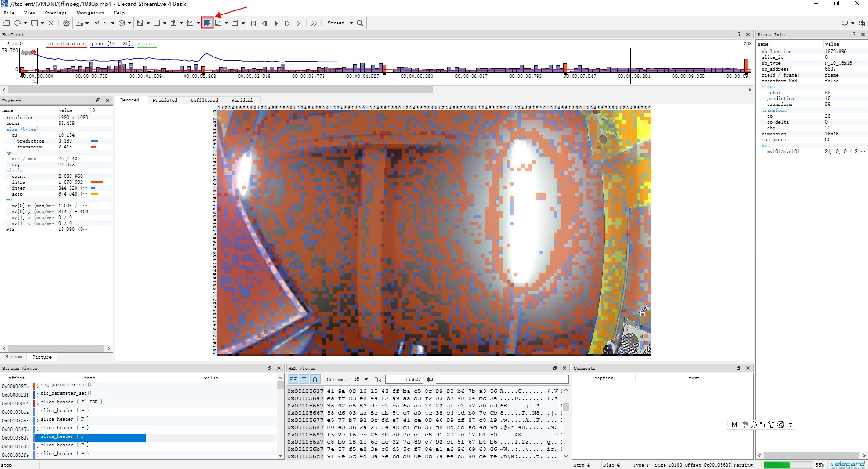
Task: Play the video stream
Action: point(276,23)
